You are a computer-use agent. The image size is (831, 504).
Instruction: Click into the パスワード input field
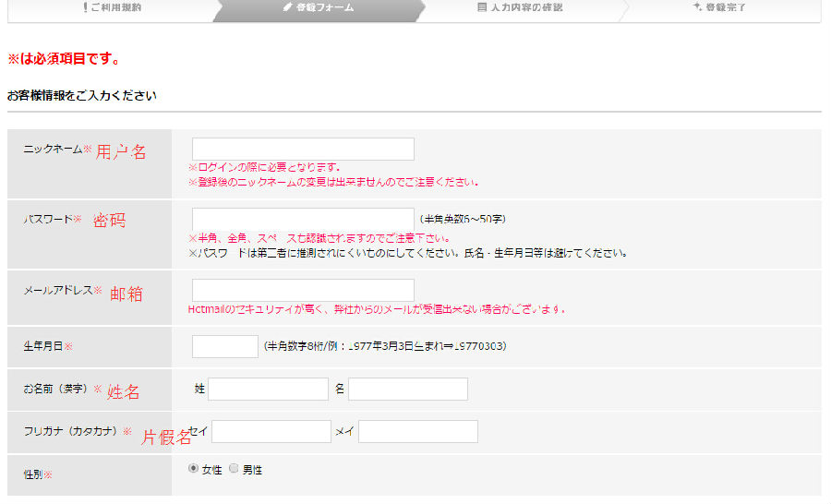click(x=303, y=219)
